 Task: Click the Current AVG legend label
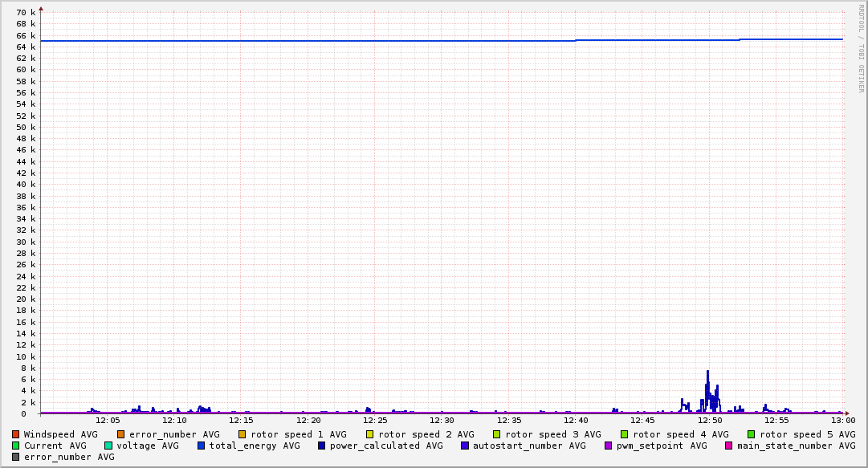[55, 446]
